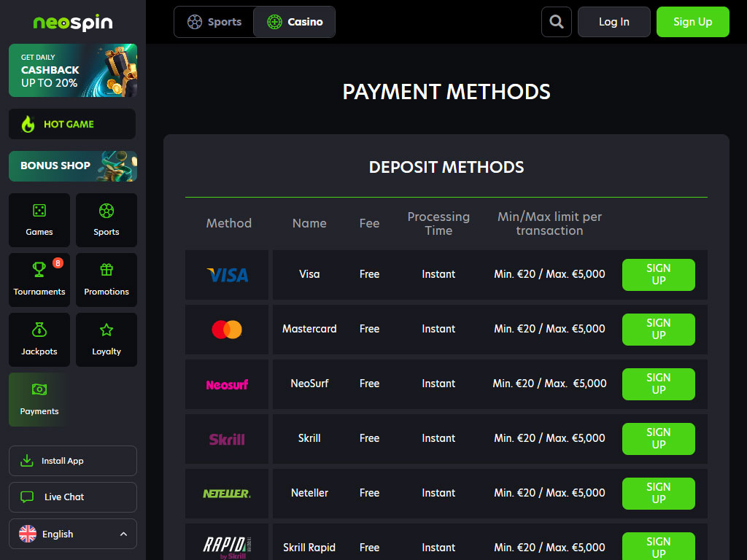Screen dimensions: 747x560
Task: Click the Visa logo
Action: [x=228, y=275]
